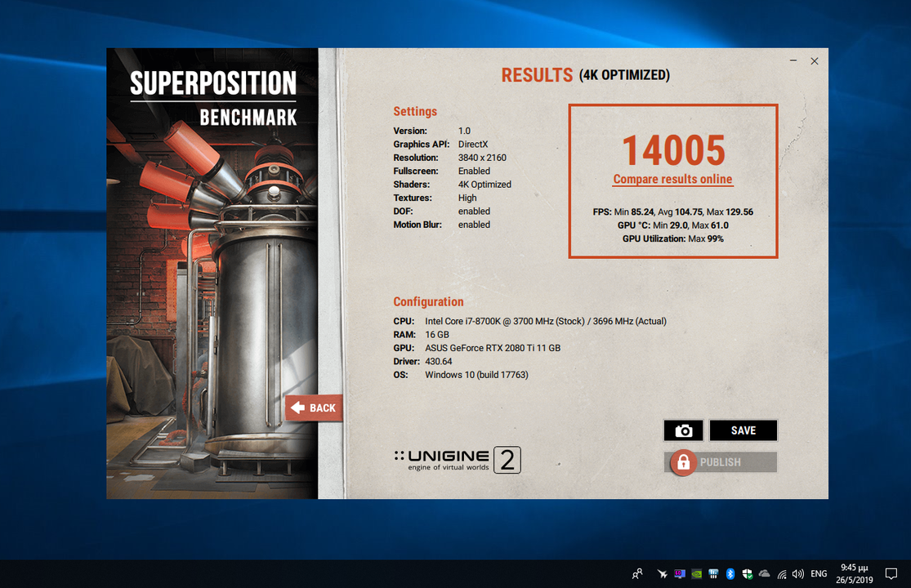The width and height of the screenshot is (911, 588).
Task: Open the People icon in taskbar
Action: click(637, 573)
